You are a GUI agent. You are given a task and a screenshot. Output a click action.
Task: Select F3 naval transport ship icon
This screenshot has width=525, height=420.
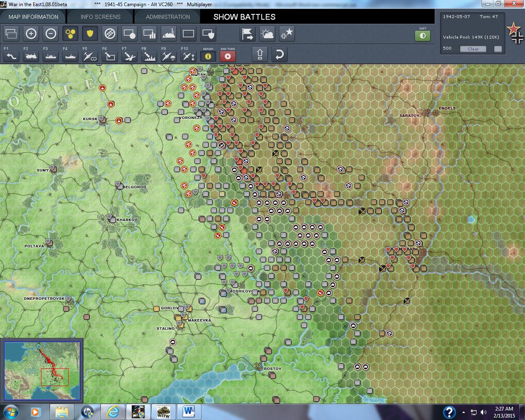(x=51, y=56)
